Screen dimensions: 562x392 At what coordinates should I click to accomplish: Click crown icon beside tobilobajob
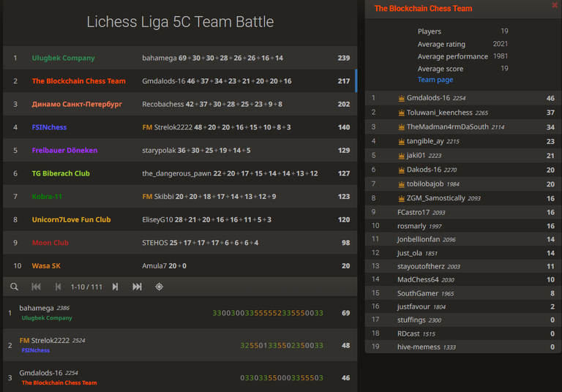402,184
